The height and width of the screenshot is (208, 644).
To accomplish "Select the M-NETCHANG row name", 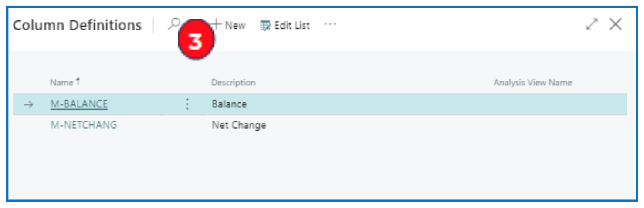I will 84,125.
